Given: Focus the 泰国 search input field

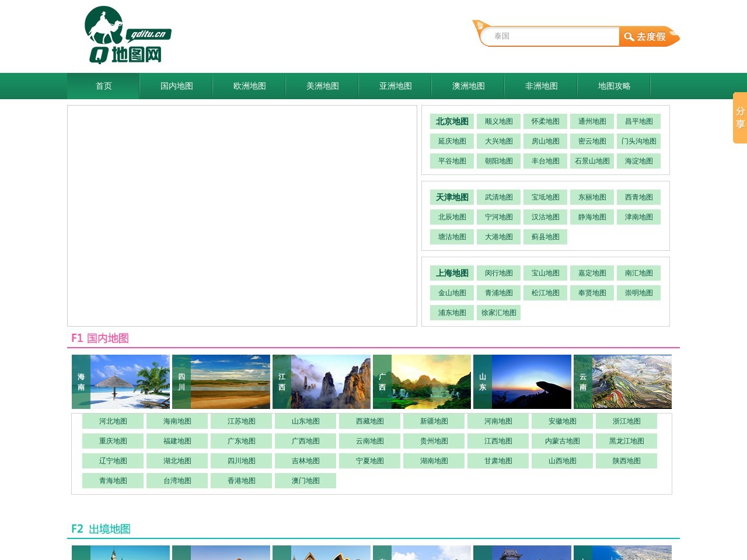Looking at the screenshot, I should coord(550,36).
